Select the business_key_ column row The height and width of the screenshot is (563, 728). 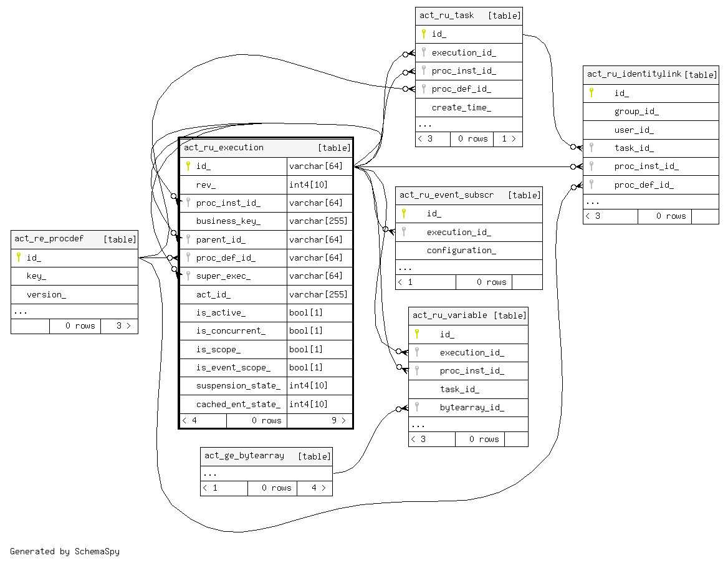pos(228,221)
